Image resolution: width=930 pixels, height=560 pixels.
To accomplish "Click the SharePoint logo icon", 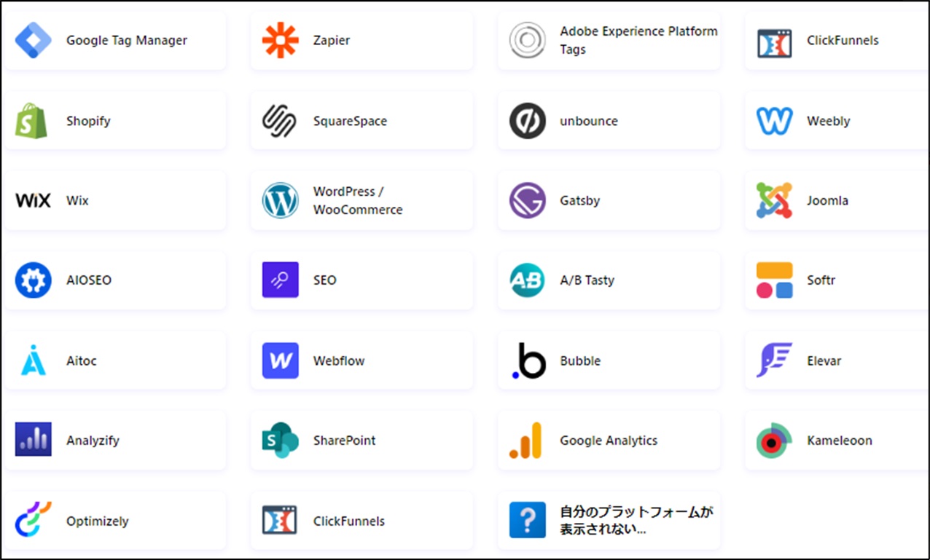I will pyautogui.click(x=280, y=441).
